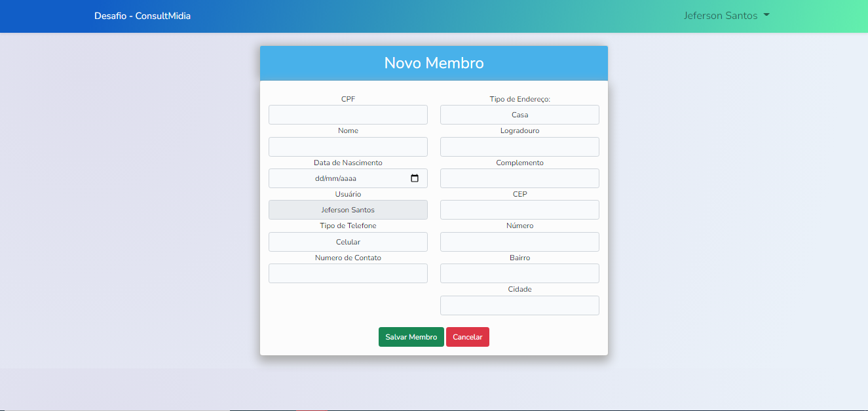
Task: Click the Salvar Membro button
Action: [x=411, y=337]
